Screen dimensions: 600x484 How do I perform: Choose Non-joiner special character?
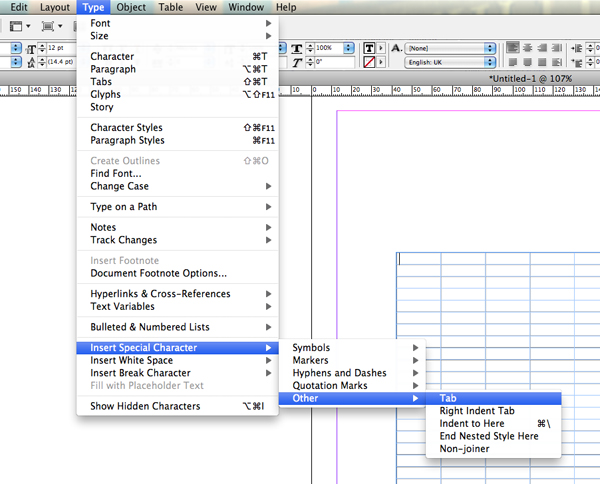click(494, 449)
